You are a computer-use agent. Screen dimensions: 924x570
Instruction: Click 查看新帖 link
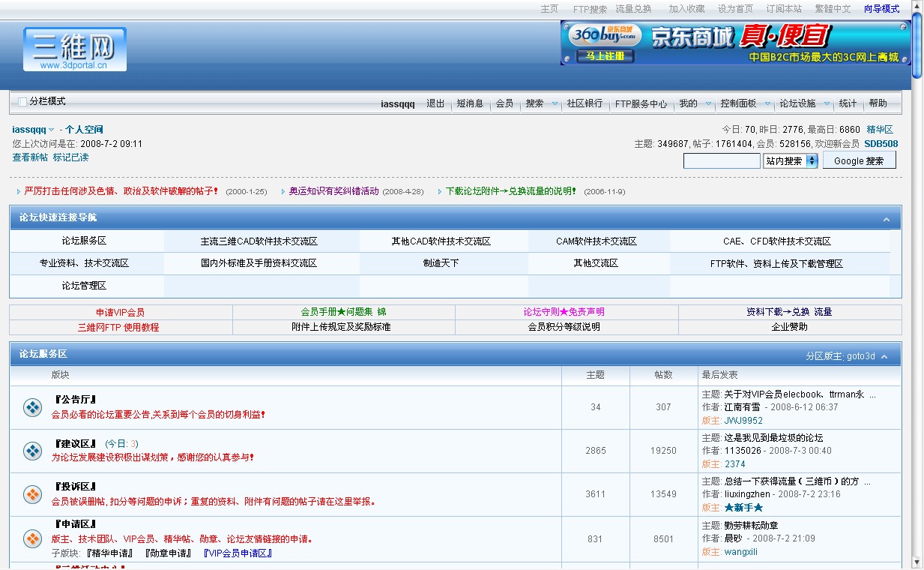tap(30, 157)
